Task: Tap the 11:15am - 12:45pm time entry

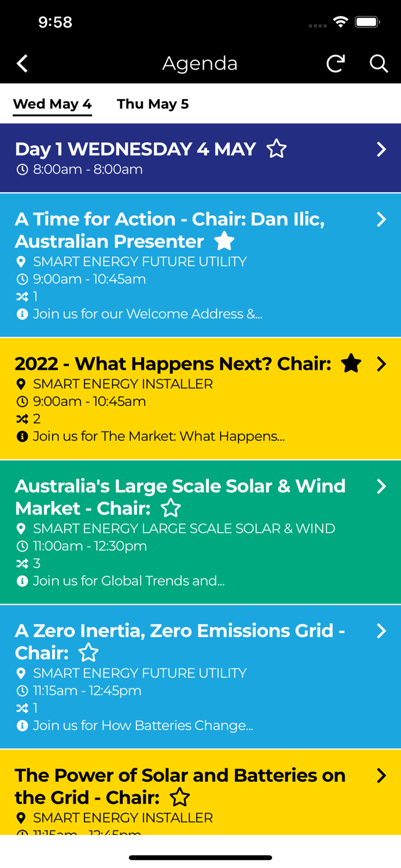Action: pyautogui.click(x=87, y=690)
